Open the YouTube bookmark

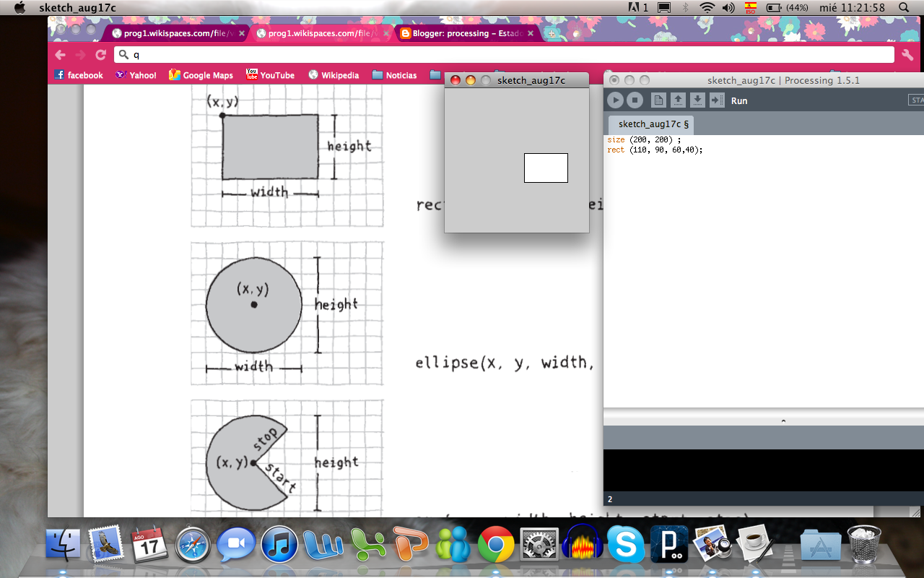tap(269, 74)
